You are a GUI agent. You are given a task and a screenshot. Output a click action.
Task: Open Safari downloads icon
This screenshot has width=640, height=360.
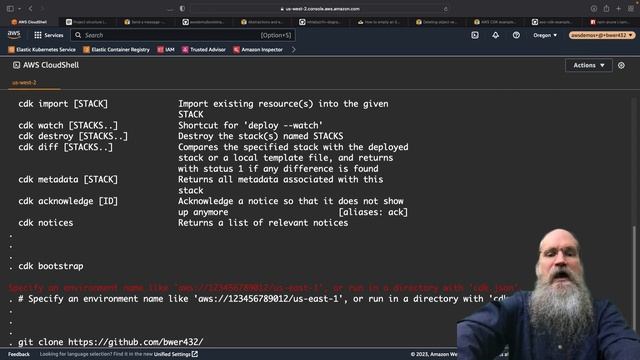click(x=593, y=9)
